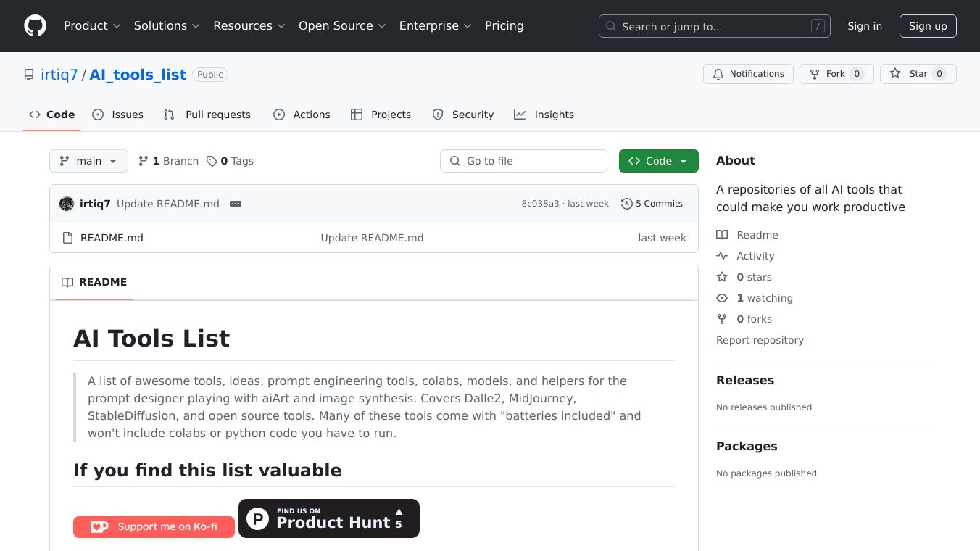Click the GitHub logo icon
980x551 pixels.
coord(35,26)
